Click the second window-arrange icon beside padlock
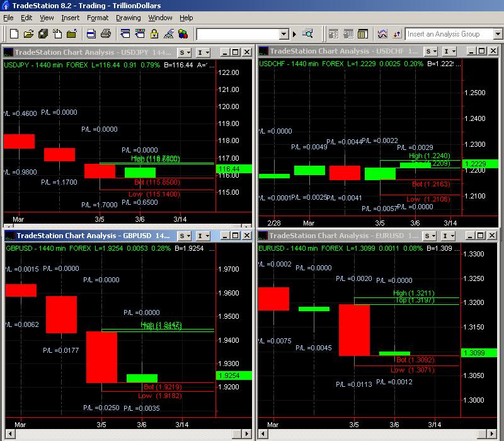Viewport: 504px width, 441px height. click(x=140, y=33)
